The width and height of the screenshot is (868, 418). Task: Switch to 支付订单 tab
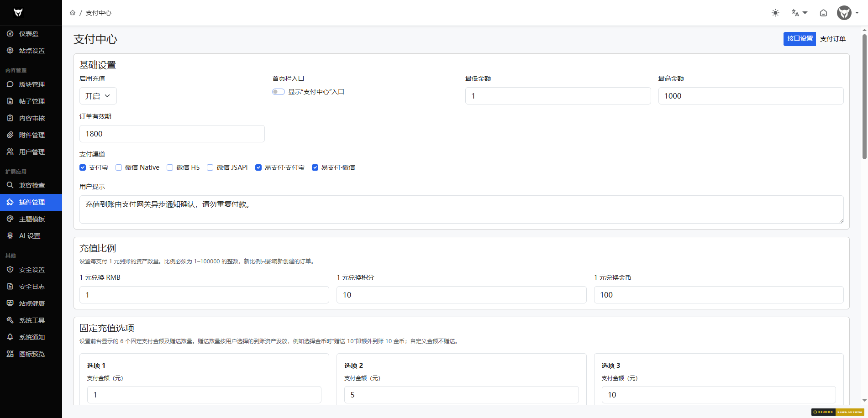click(x=833, y=39)
